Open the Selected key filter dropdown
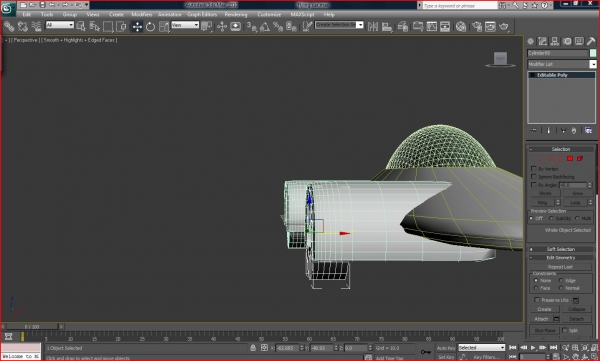The height and width of the screenshot is (361, 600). (x=482, y=348)
